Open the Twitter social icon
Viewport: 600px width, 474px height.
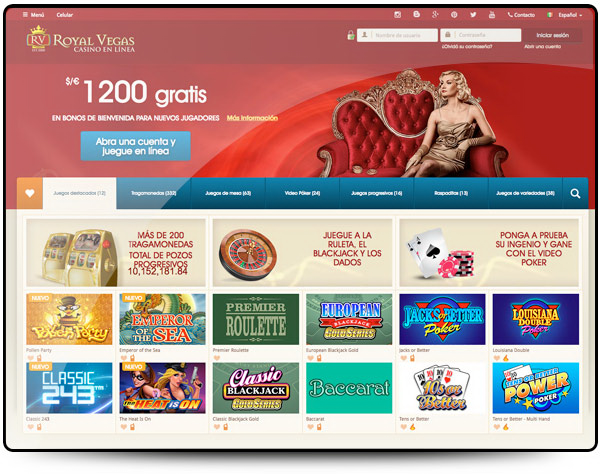[x=473, y=15]
